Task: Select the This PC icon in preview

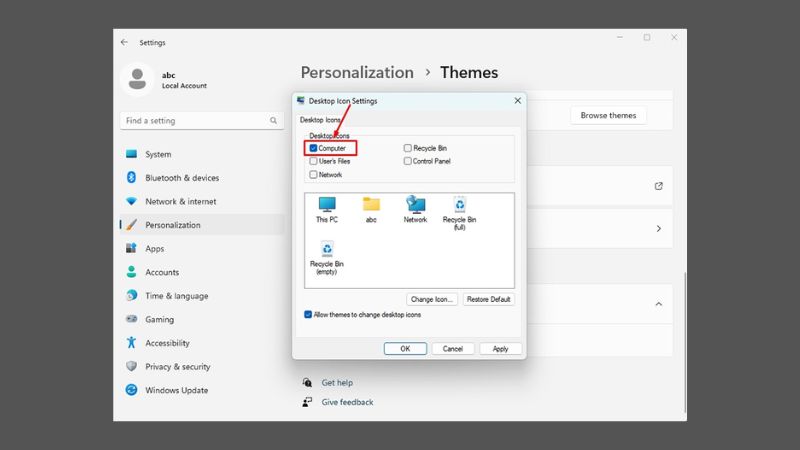Action: (327, 205)
